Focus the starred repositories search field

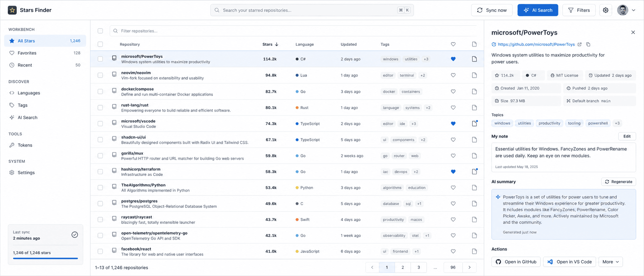click(312, 10)
